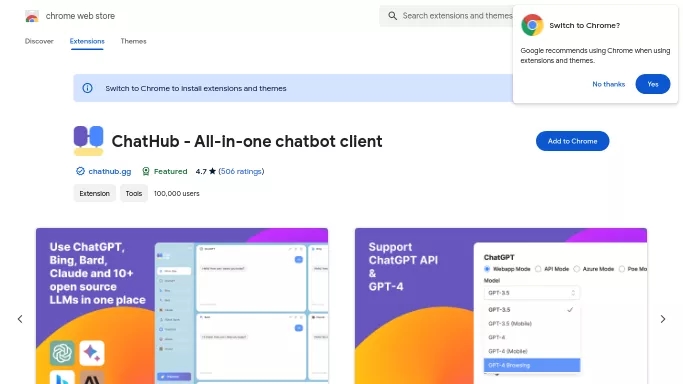This screenshot has width=683, height=384.
Task: Click the verified badge beside chathub.gg
Action: click(x=80, y=171)
